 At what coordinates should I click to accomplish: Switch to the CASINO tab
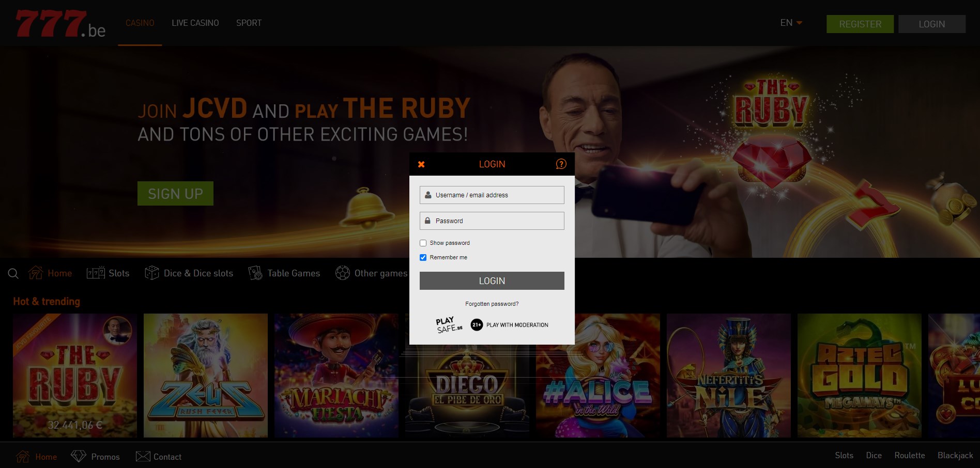point(140,23)
